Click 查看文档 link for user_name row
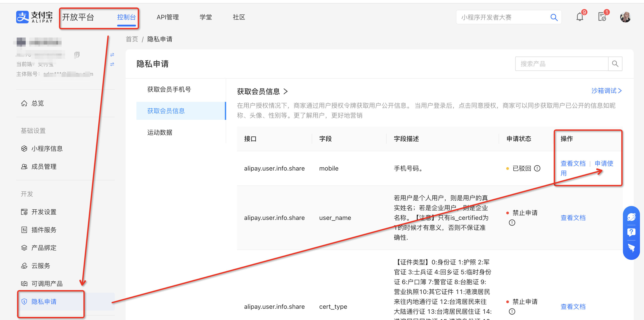The image size is (644, 320). coord(573,218)
